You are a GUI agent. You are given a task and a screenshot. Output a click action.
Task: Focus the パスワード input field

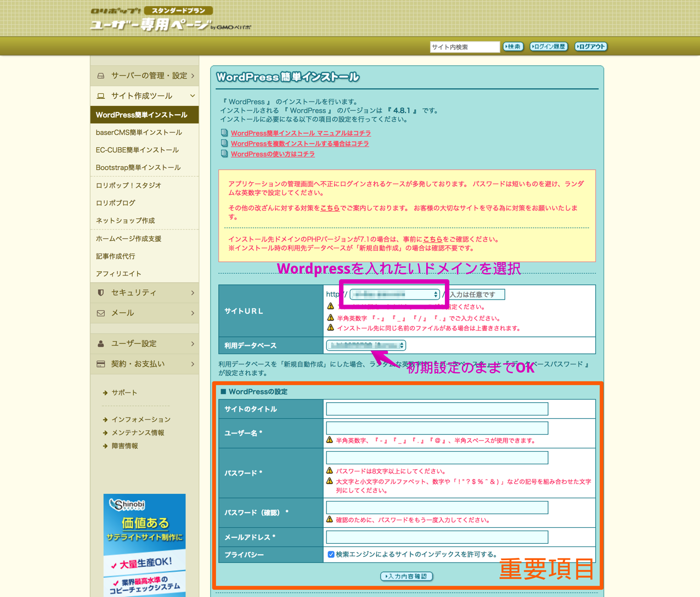(437, 458)
